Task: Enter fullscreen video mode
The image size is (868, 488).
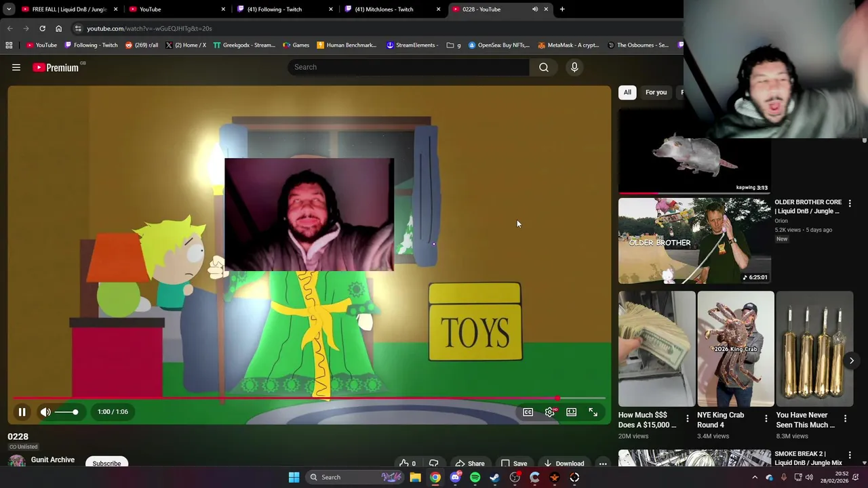Action: click(593, 411)
